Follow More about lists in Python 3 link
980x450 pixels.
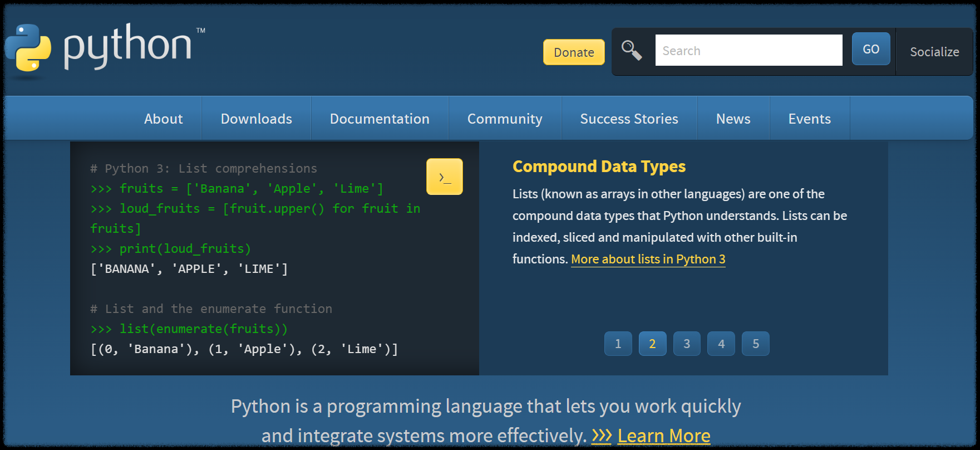click(648, 259)
